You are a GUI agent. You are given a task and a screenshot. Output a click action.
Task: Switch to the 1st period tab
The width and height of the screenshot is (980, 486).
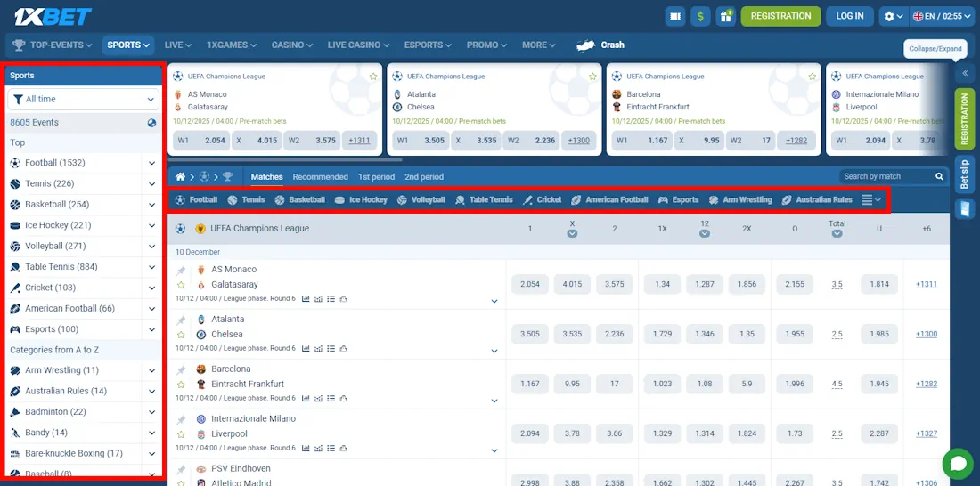pos(376,177)
